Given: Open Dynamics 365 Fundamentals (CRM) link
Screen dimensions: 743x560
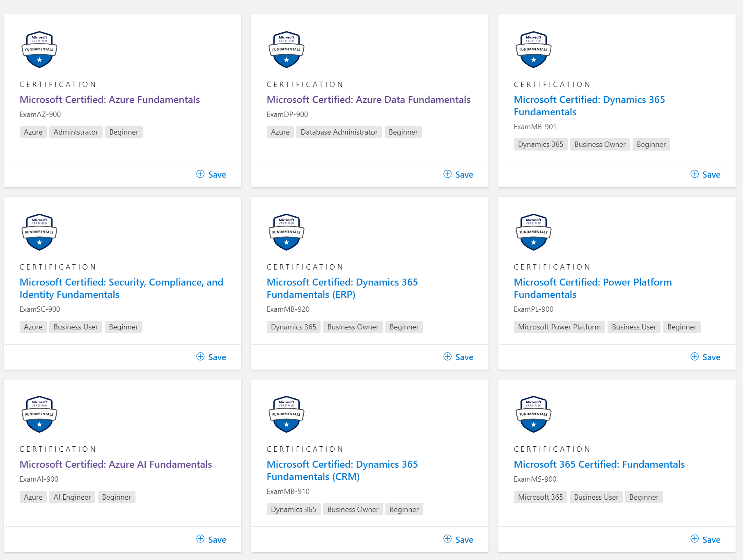Looking at the screenshot, I should (x=342, y=471).
